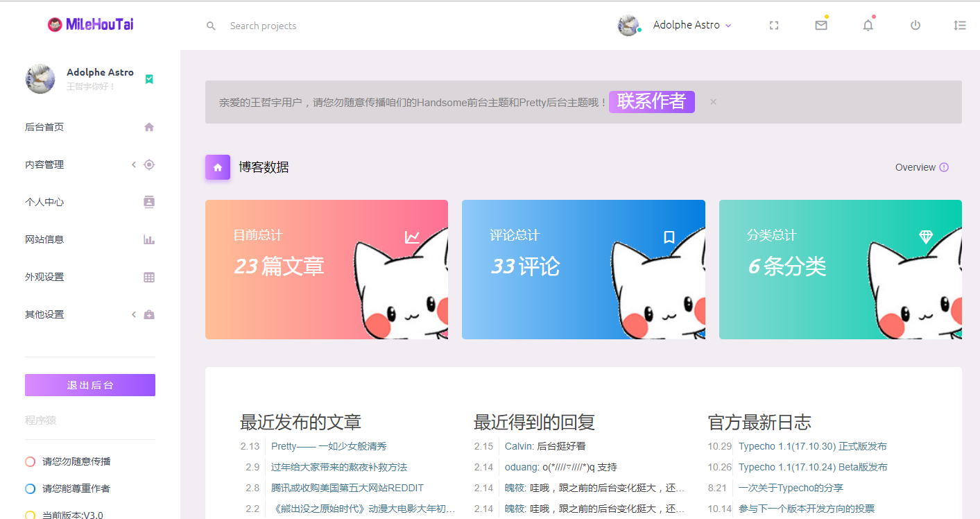Expand the 内容管理 submenu chevron
980x519 pixels.
click(134, 164)
